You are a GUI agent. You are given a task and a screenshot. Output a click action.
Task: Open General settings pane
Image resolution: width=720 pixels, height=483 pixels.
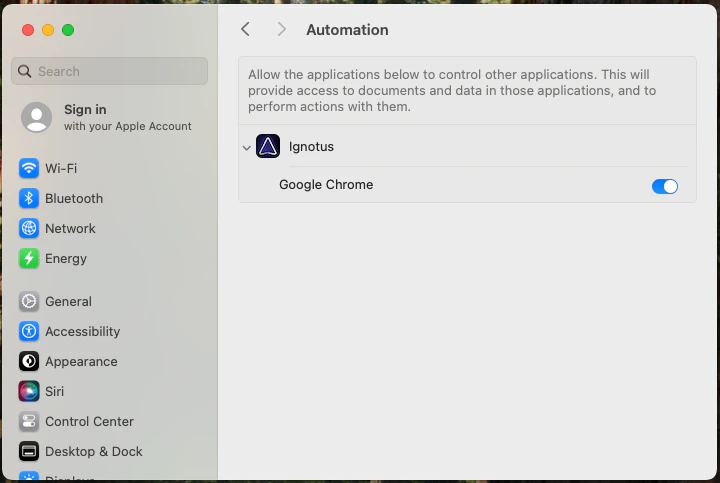click(109, 302)
